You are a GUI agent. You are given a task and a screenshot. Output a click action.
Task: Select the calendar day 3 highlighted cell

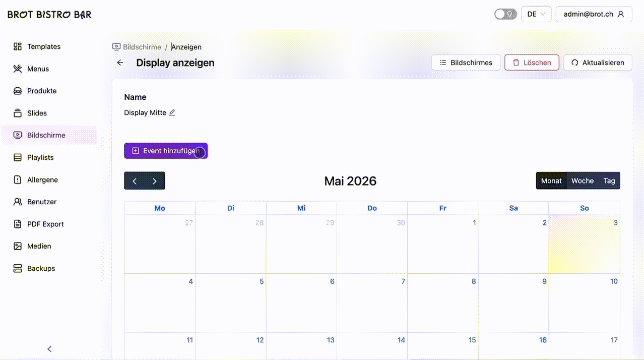[584, 244]
